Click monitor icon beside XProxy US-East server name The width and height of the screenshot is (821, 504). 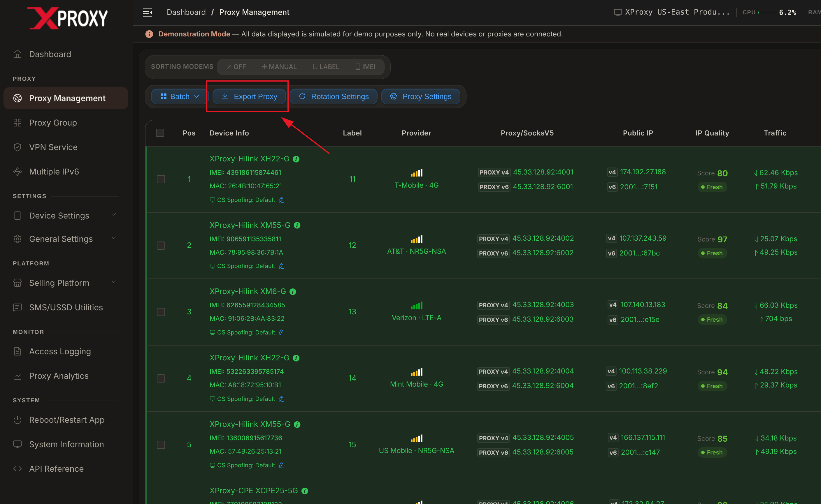click(x=618, y=12)
